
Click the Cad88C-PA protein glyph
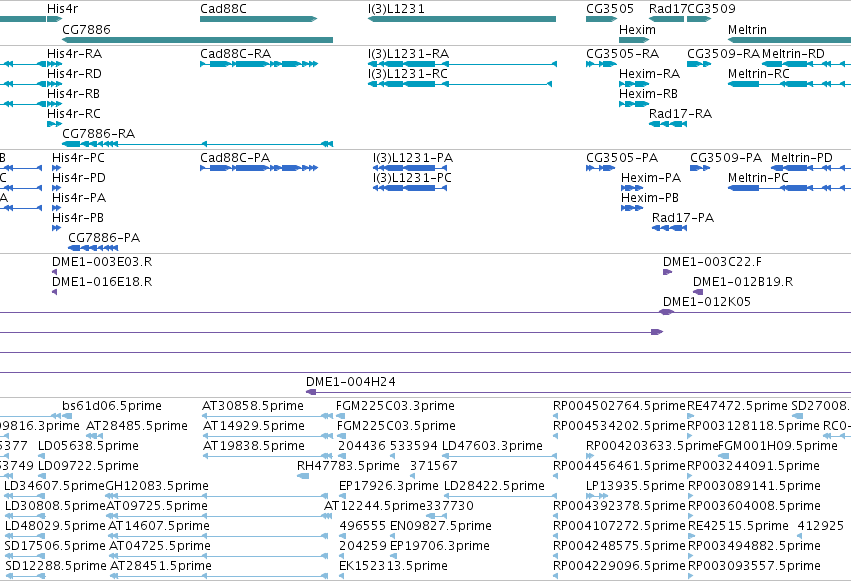pyautogui.click(x=259, y=168)
